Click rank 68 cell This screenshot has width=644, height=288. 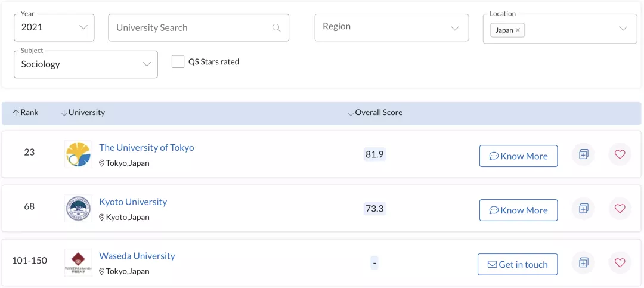[x=29, y=207]
